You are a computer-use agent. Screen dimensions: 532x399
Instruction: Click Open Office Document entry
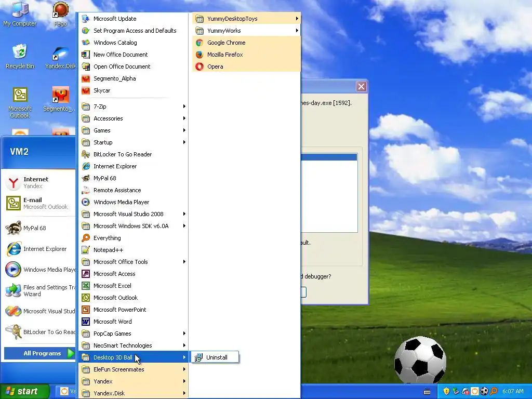pyautogui.click(x=134, y=66)
